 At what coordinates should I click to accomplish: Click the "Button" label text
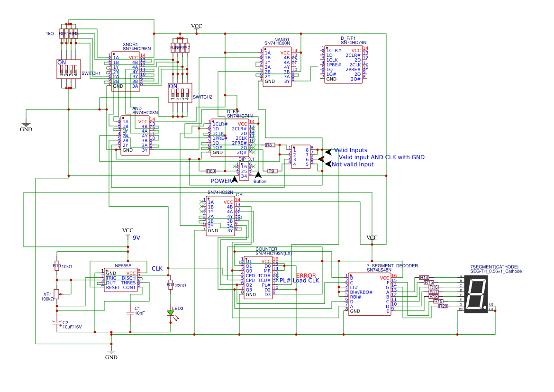coord(260,182)
